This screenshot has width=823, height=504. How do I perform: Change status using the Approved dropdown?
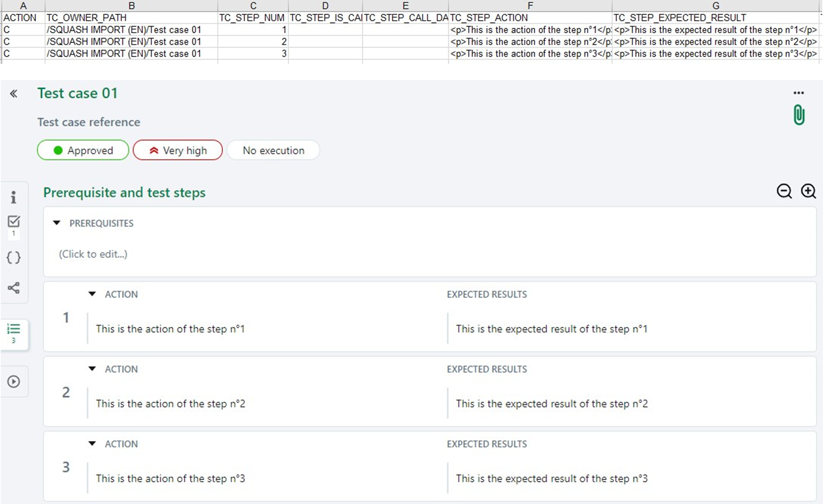click(83, 150)
